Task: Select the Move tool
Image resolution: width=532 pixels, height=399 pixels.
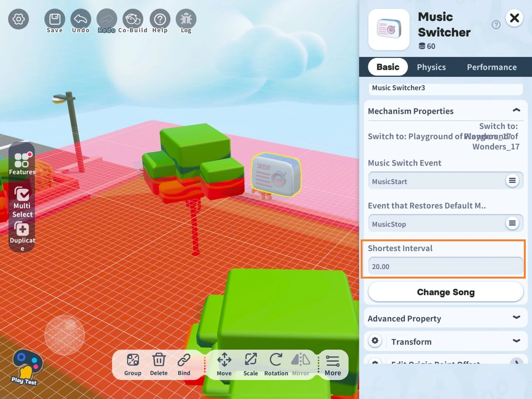Action: [224, 365]
